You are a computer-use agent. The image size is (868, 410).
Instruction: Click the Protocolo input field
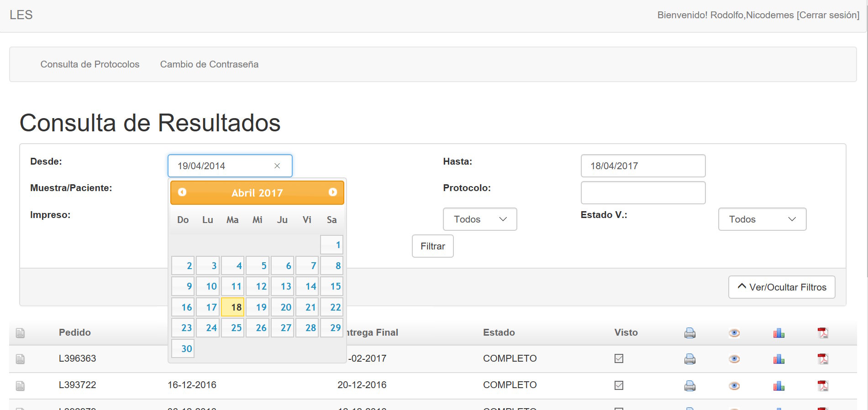642,193
